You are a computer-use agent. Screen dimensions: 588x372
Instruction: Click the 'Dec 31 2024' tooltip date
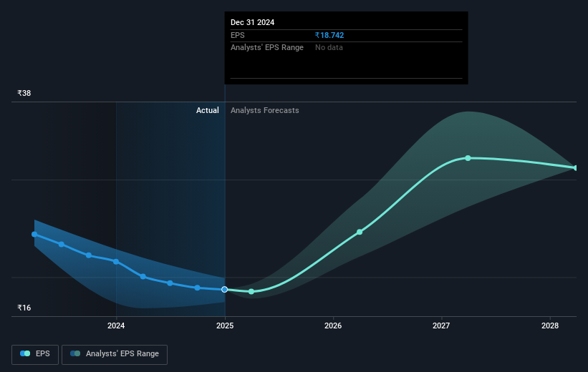(252, 22)
